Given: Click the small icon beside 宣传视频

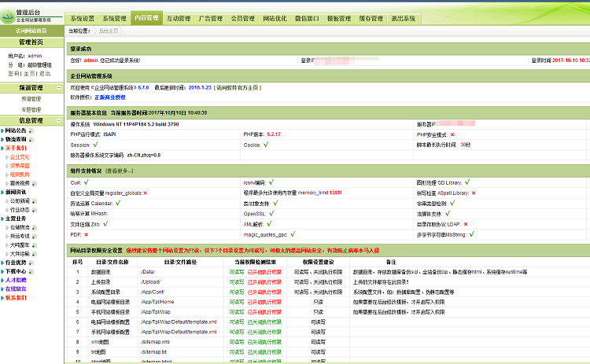Looking at the screenshot, I should point(33,182).
